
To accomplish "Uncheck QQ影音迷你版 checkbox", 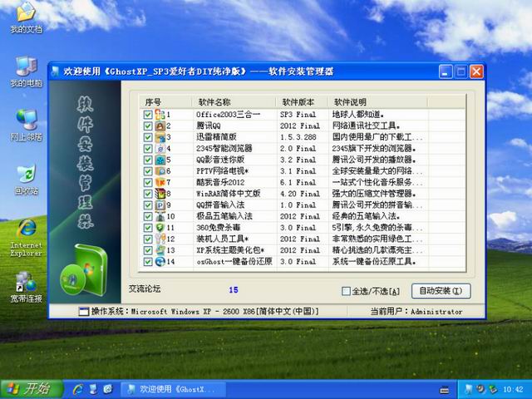I will (148, 160).
